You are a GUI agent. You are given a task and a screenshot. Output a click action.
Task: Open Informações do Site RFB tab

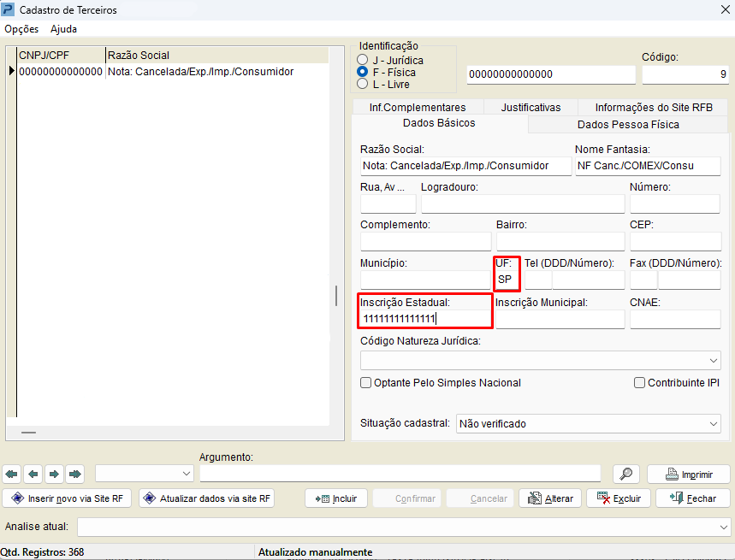click(654, 107)
